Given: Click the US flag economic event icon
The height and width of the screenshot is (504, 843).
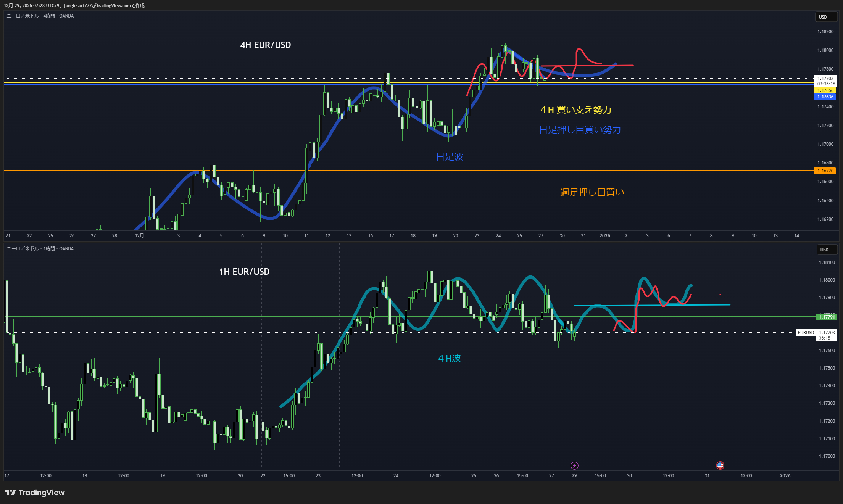Looking at the screenshot, I should click(x=720, y=465).
